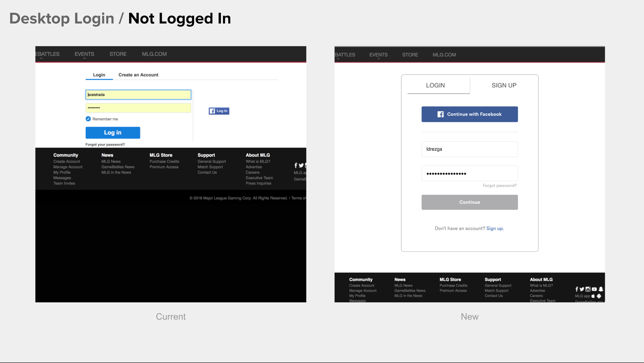This screenshot has width=644, height=363.
Task: Click Android icon beside MLG app
Action: (x=599, y=296)
